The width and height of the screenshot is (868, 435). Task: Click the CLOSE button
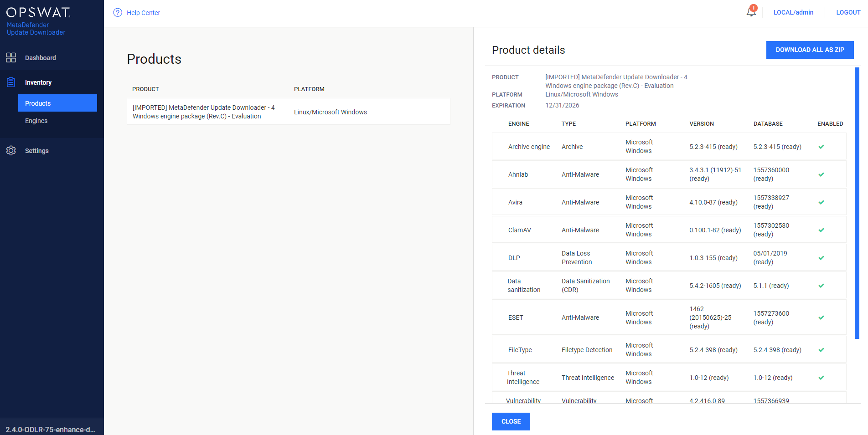click(511, 421)
